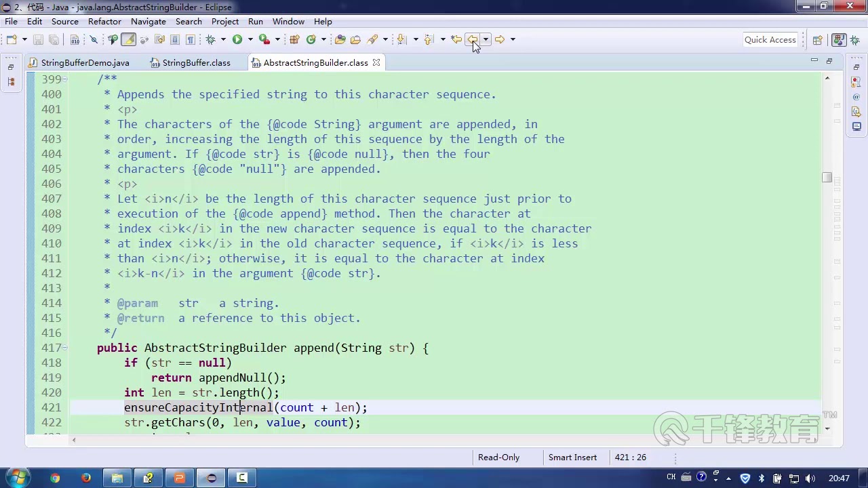Open the Previous Annotation dropdown arrow
Image resolution: width=868 pixels, height=488 pixels.
pos(443,39)
